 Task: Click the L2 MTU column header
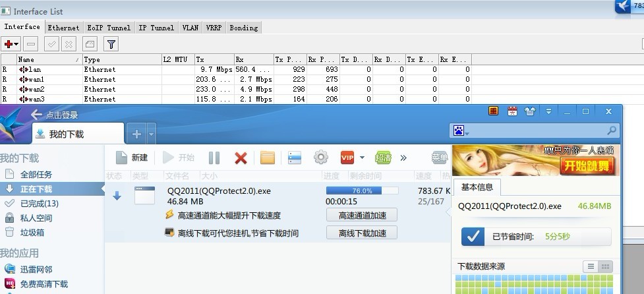(x=178, y=59)
